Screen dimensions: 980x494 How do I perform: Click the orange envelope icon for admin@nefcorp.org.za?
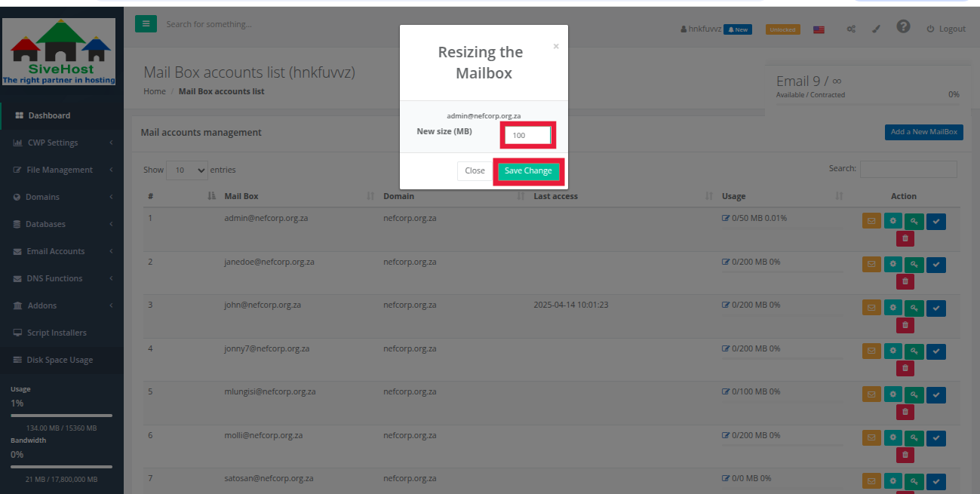[871, 221]
